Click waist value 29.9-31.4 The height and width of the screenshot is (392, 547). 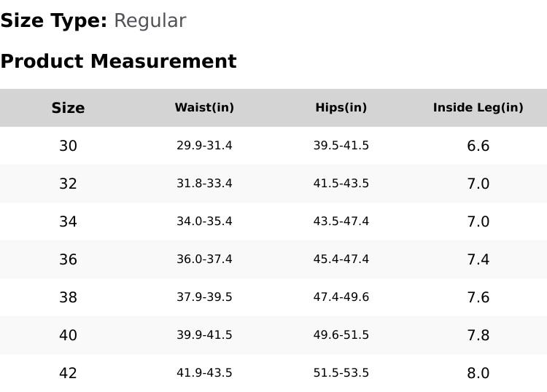coord(204,146)
